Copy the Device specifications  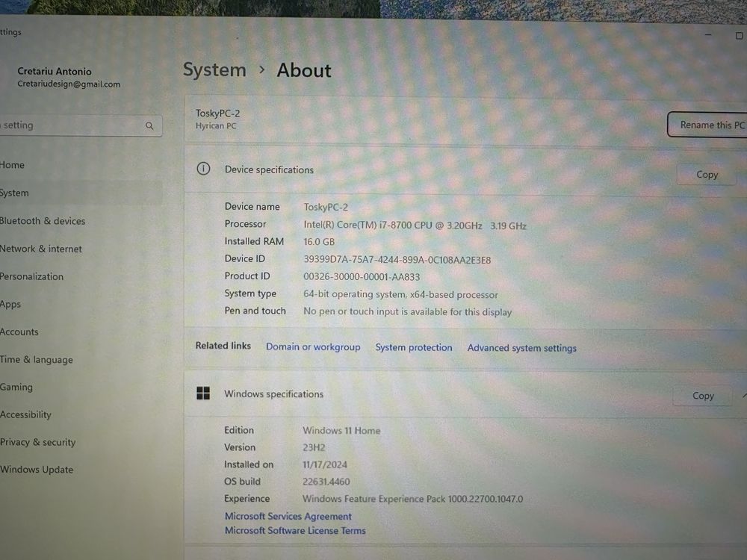coord(707,175)
